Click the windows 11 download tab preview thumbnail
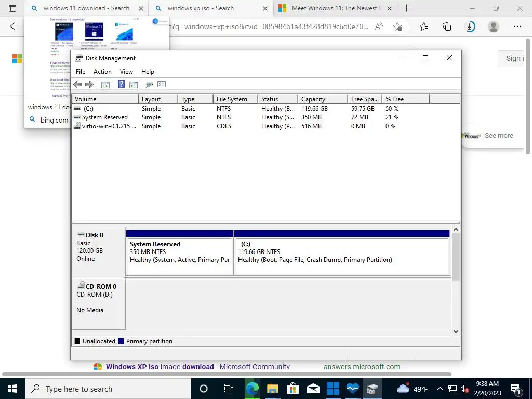The width and height of the screenshot is (532, 399). click(96, 57)
